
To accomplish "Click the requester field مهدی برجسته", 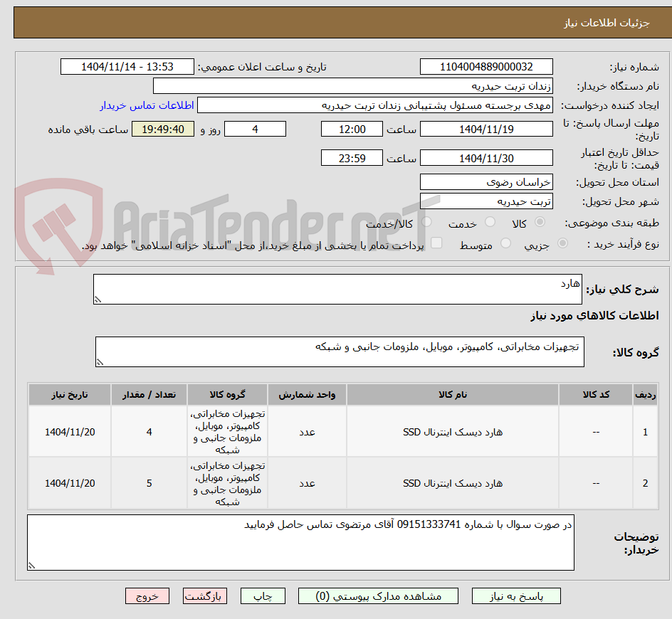I will pyautogui.click(x=375, y=105).
